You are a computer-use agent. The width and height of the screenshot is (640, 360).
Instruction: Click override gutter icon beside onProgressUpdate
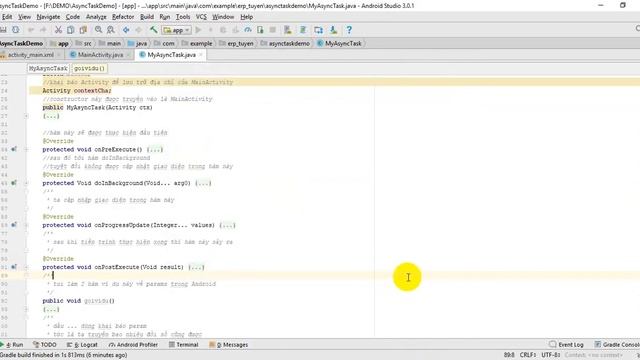(x=14, y=225)
